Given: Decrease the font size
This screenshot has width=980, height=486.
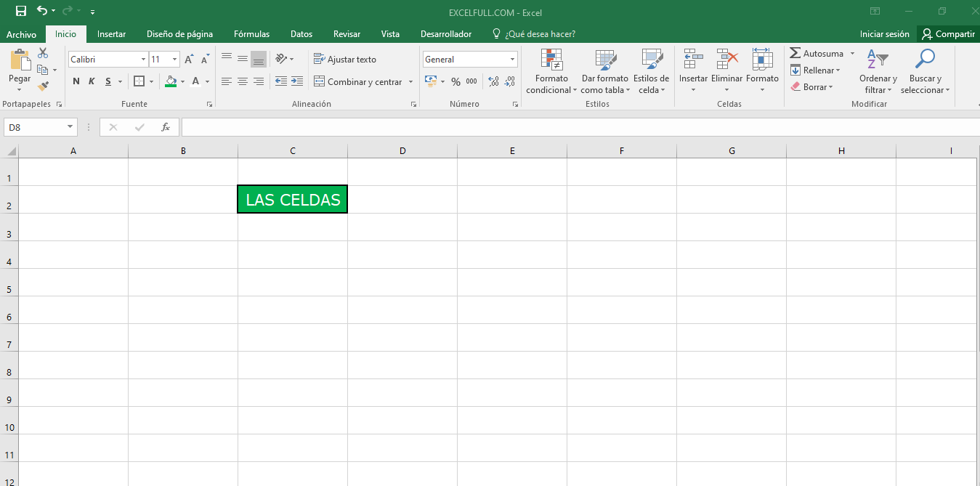Looking at the screenshot, I should point(205,60).
